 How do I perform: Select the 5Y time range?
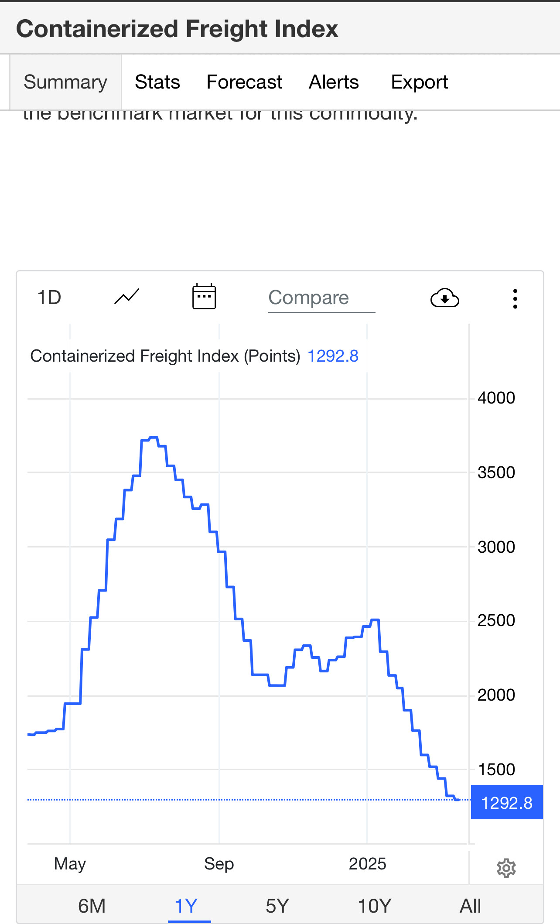[x=277, y=906]
